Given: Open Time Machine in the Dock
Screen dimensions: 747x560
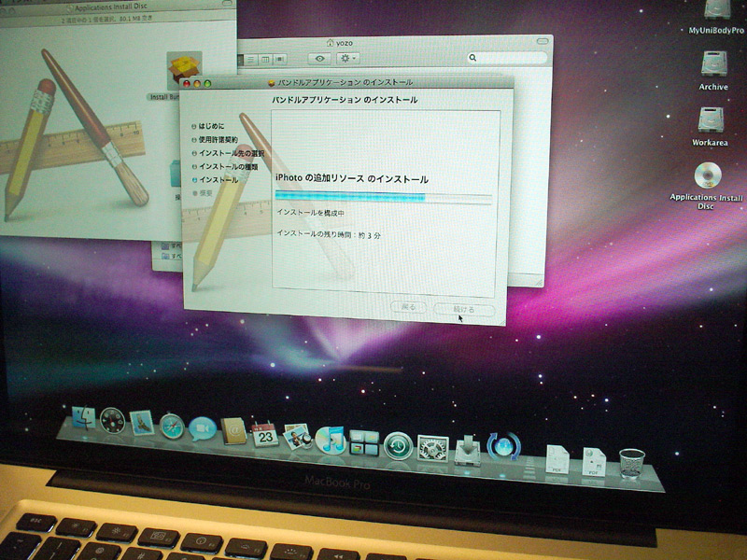Looking at the screenshot, I should (x=398, y=446).
